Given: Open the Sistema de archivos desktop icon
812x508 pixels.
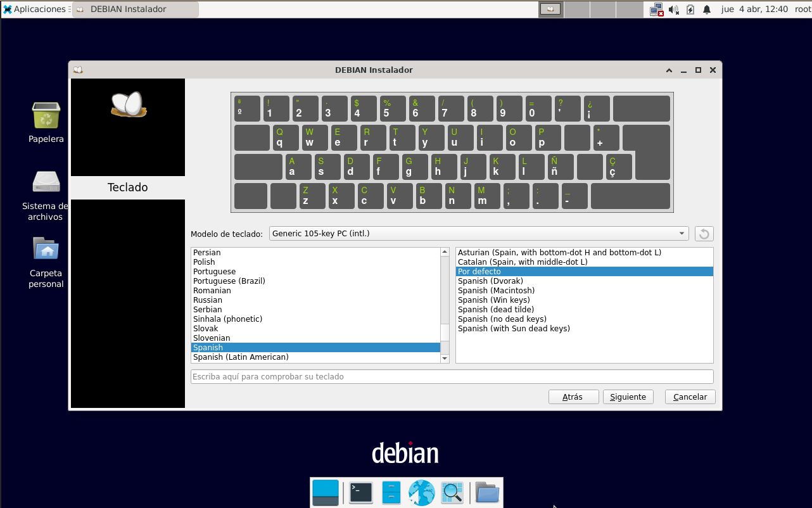Looking at the screenshot, I should coord(46,182).
